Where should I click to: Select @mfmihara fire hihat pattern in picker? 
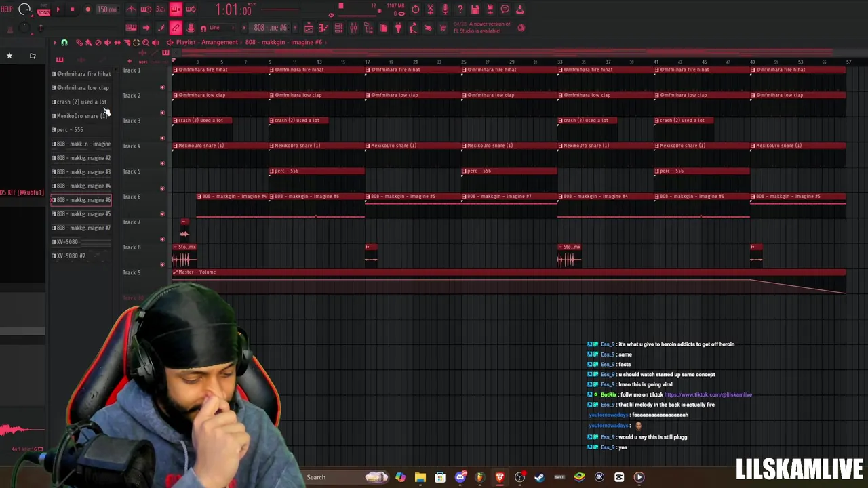click(81, 74)
